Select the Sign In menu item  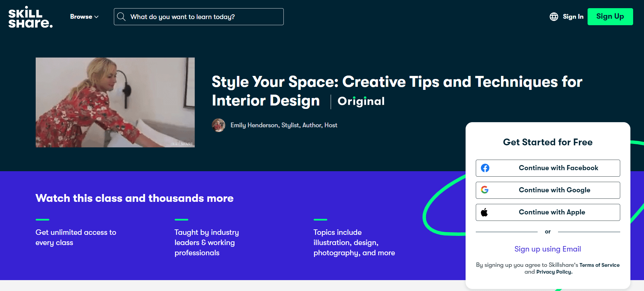[x=573, y=16]
